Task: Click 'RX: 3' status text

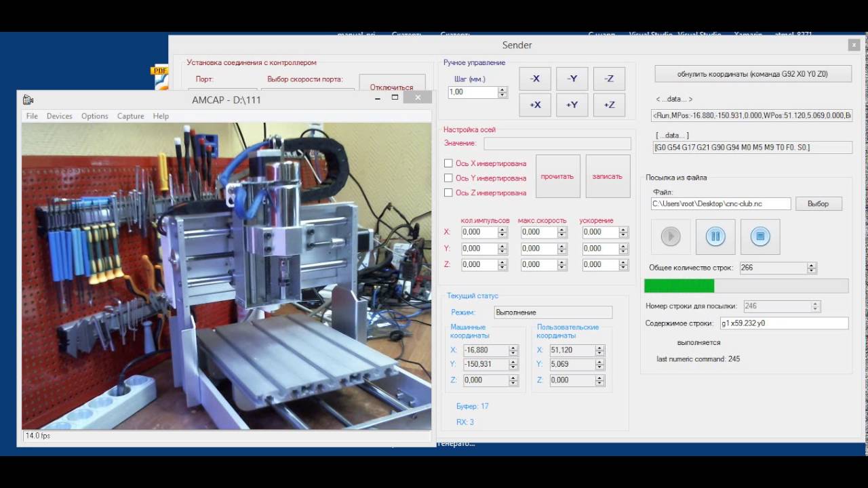Action: tap(465, 422)
